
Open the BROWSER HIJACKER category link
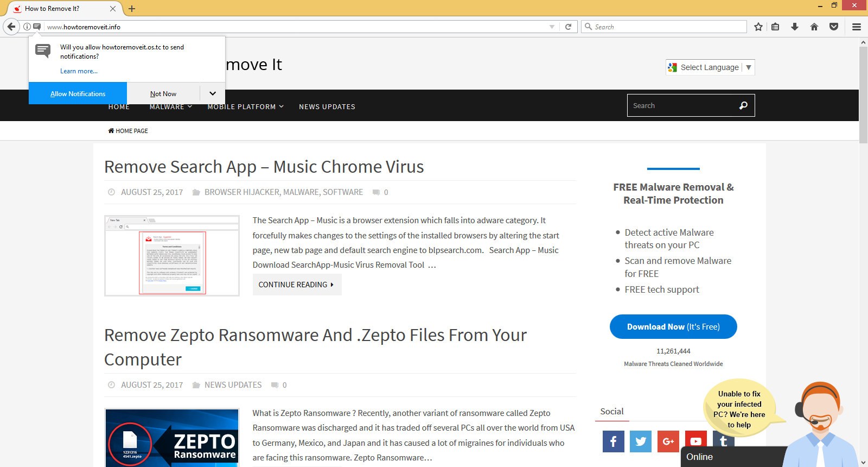pos(241,192)
